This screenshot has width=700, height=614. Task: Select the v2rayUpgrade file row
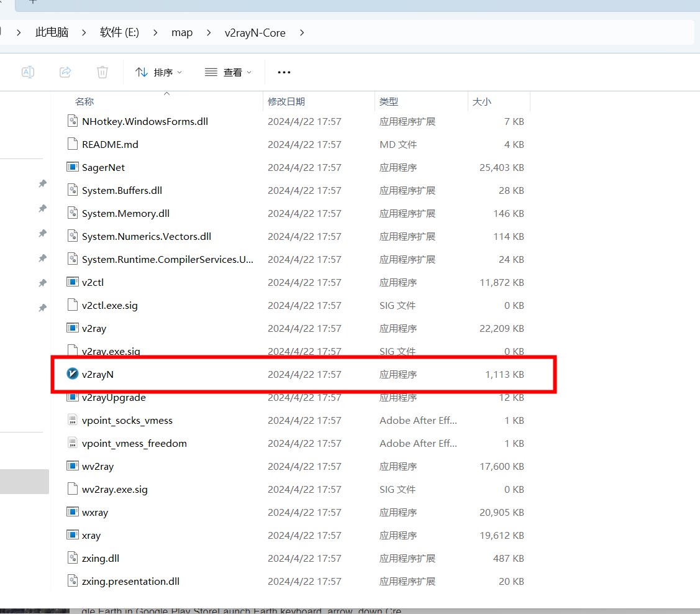pos(114,397)
